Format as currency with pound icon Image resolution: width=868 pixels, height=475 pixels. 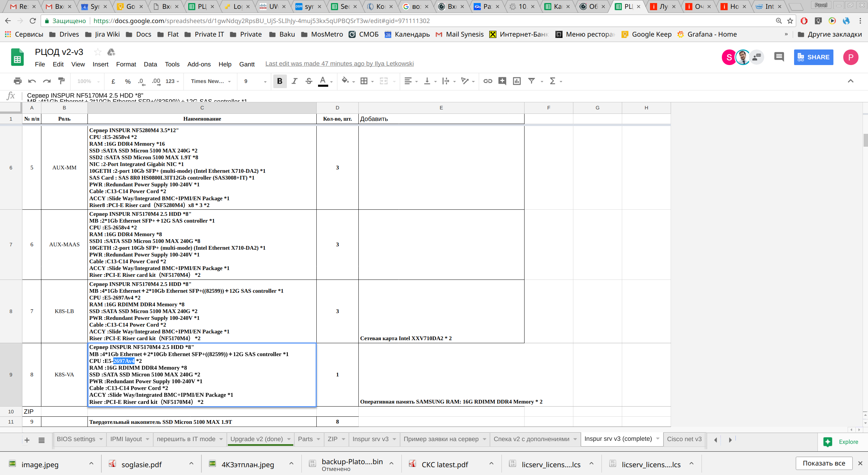pos(113,81)
